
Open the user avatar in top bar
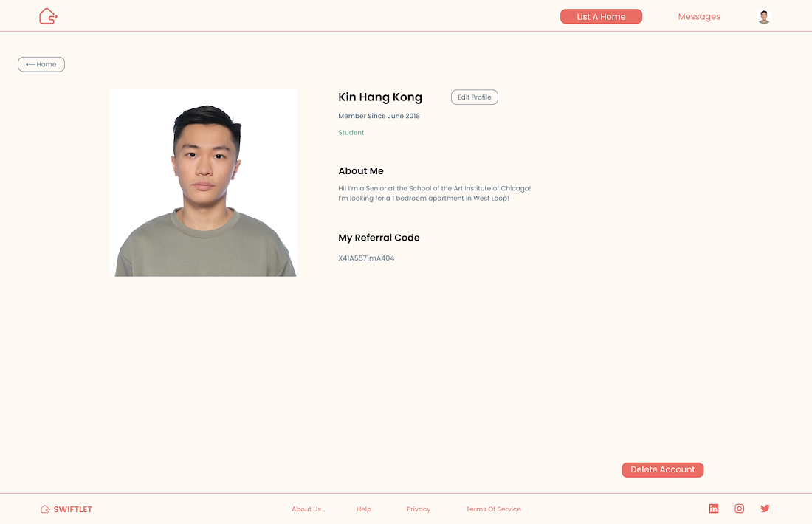(764, 17)
